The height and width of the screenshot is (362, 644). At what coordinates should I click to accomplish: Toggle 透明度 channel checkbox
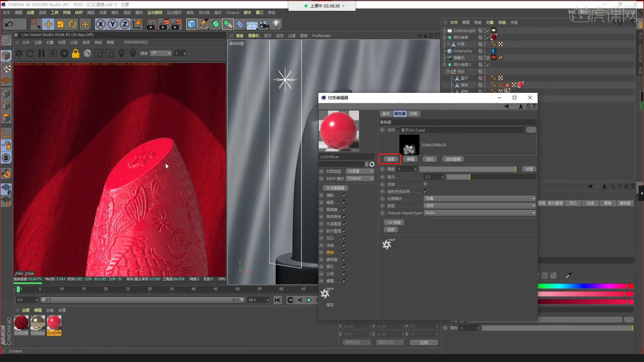coord(344,259)
